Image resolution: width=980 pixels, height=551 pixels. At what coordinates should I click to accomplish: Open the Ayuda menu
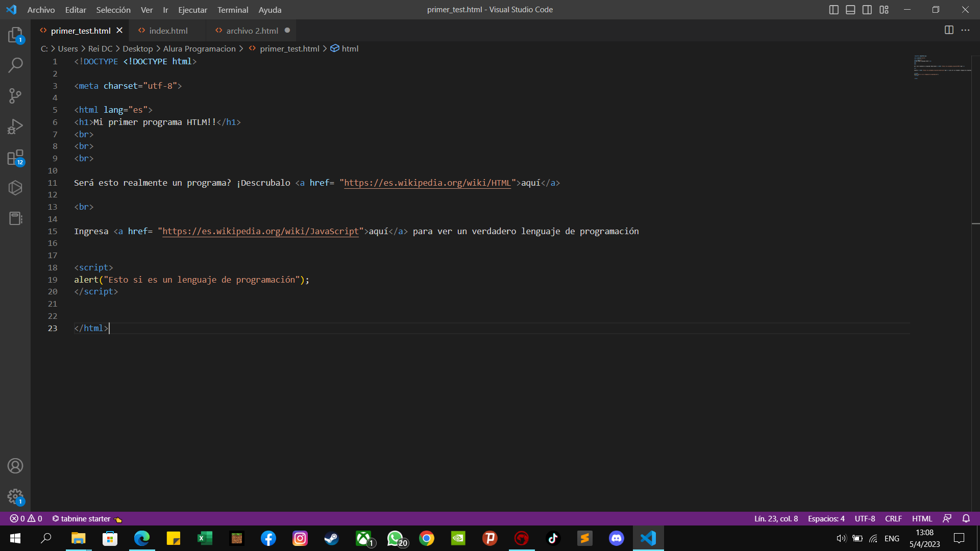(270, 10)
